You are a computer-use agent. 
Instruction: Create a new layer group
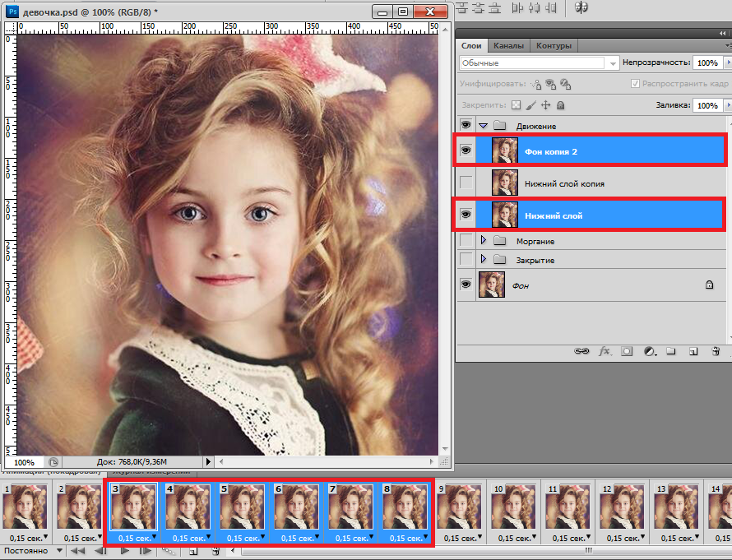pyautogui.click(x=671, y=351)
